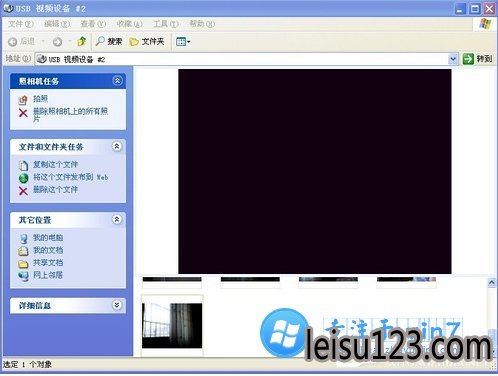Screen dimensions: 498x376
Task: Click the thumbnail list scroll-up arrow
Action: 492,283
